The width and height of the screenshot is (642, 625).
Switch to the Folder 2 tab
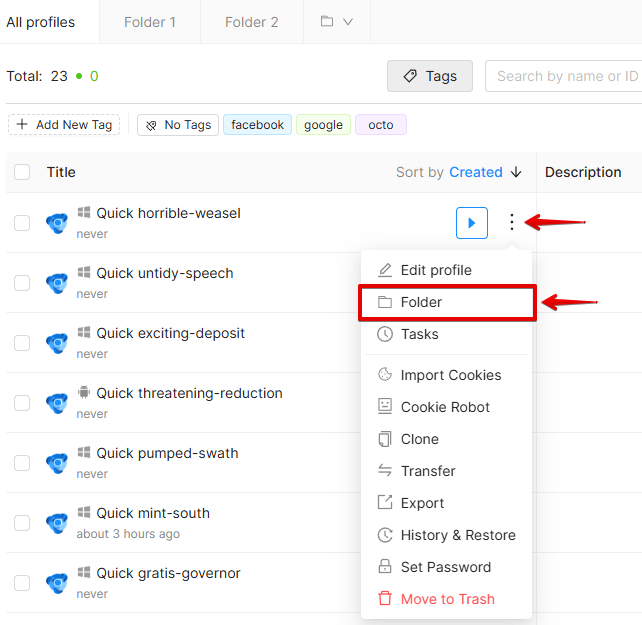tap(252, 22)
